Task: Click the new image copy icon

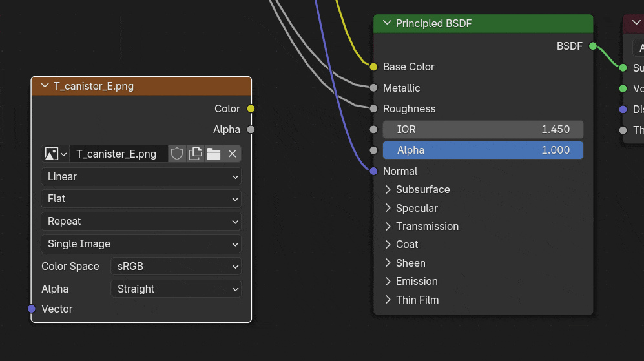Action: (x=196, y=154)
